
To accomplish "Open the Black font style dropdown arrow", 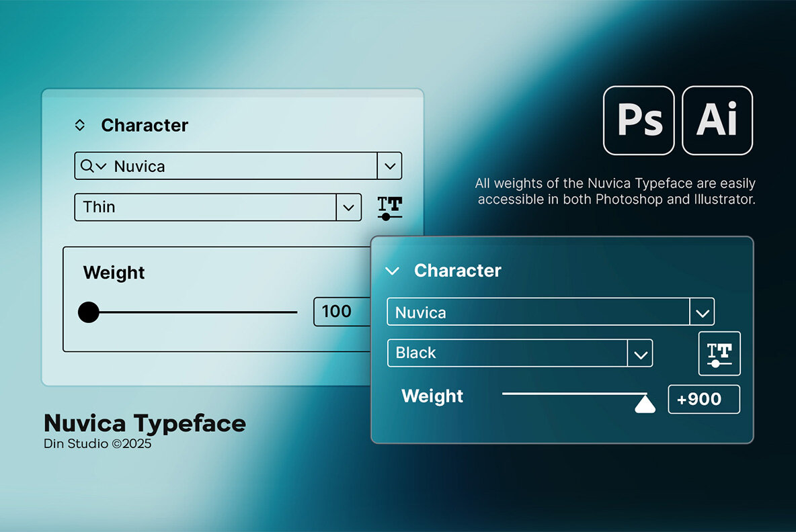I will (640, 353).
